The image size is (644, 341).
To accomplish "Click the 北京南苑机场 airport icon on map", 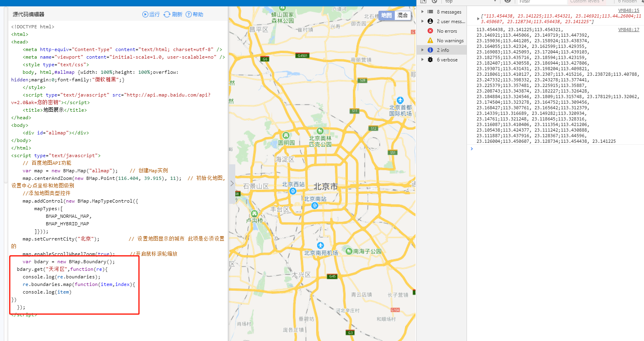I will pyautogui.click(x=321, y=245).
